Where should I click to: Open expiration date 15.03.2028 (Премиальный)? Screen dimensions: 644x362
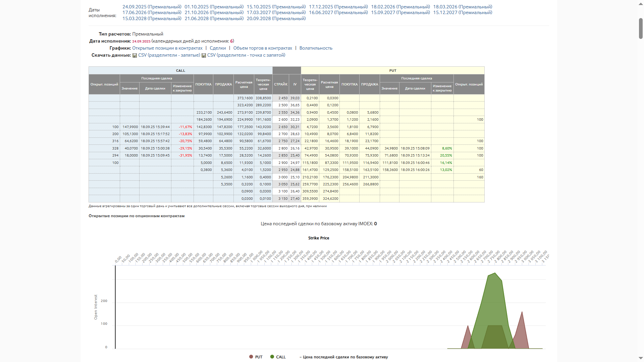coord(152,18)
